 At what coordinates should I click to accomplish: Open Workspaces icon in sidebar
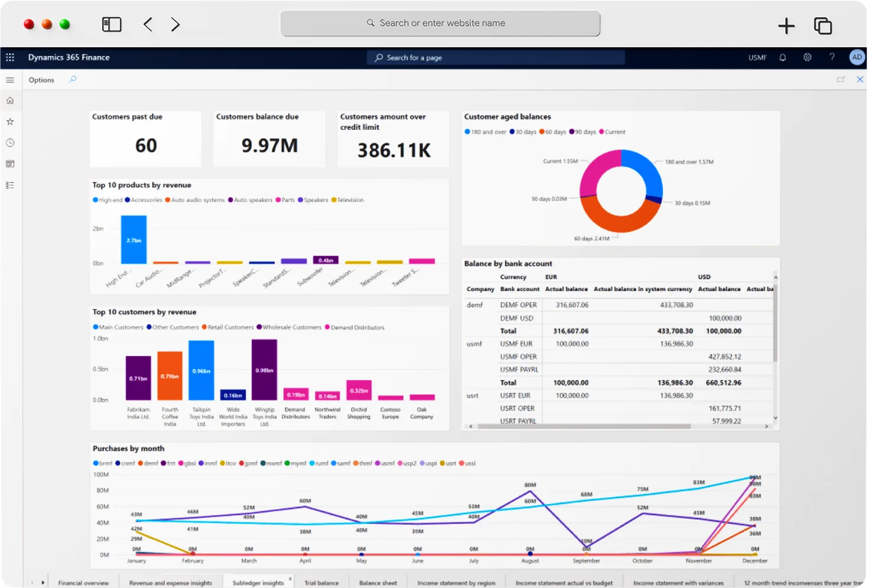(10, 164)
